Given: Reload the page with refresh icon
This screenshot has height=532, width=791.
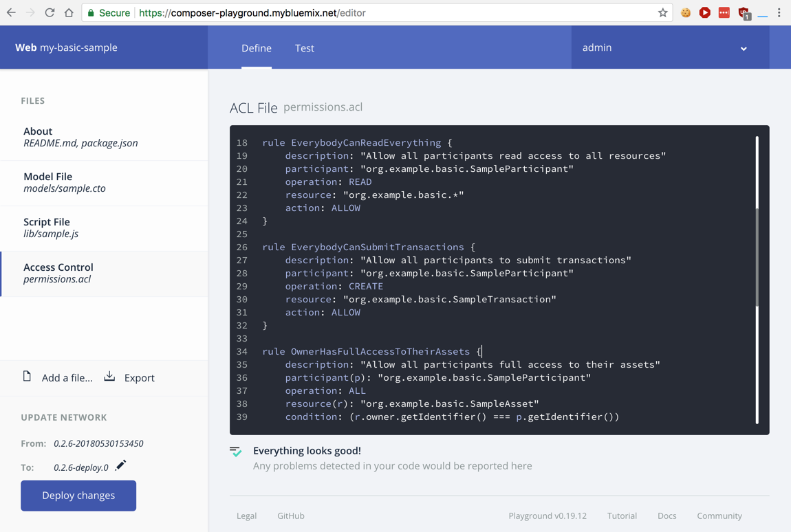Looking at the screenshot, I should tap(50, 12).
